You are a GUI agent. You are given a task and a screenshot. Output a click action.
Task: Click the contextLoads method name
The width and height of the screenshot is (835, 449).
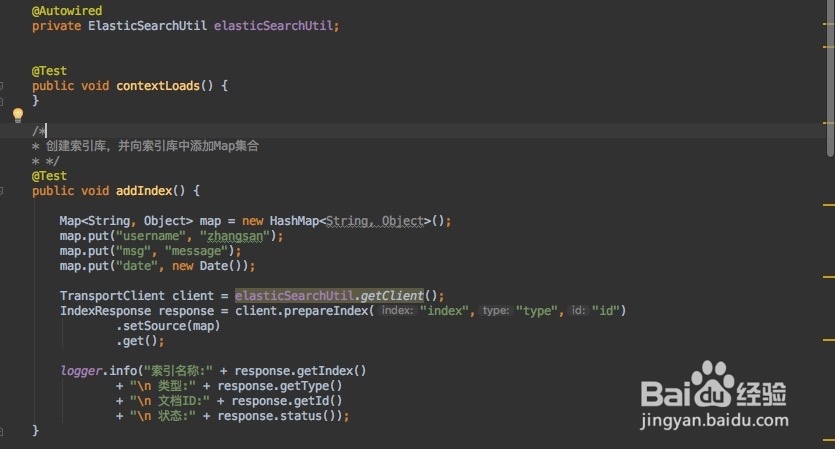[x=158, y=86]
